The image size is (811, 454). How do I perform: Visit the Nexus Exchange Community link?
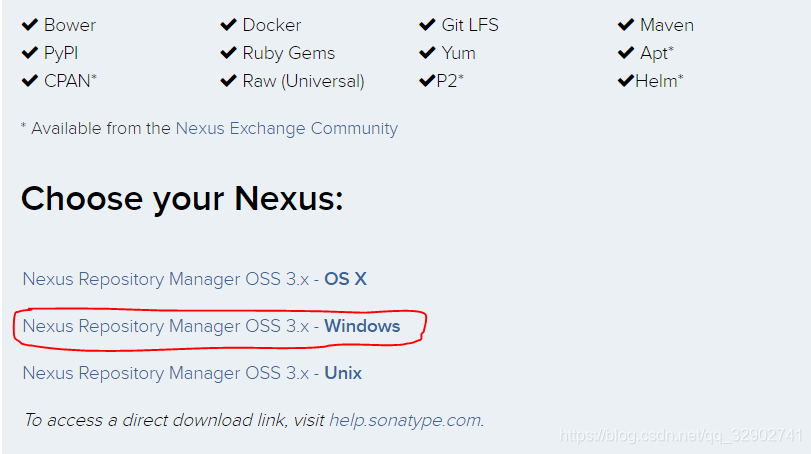287,128
